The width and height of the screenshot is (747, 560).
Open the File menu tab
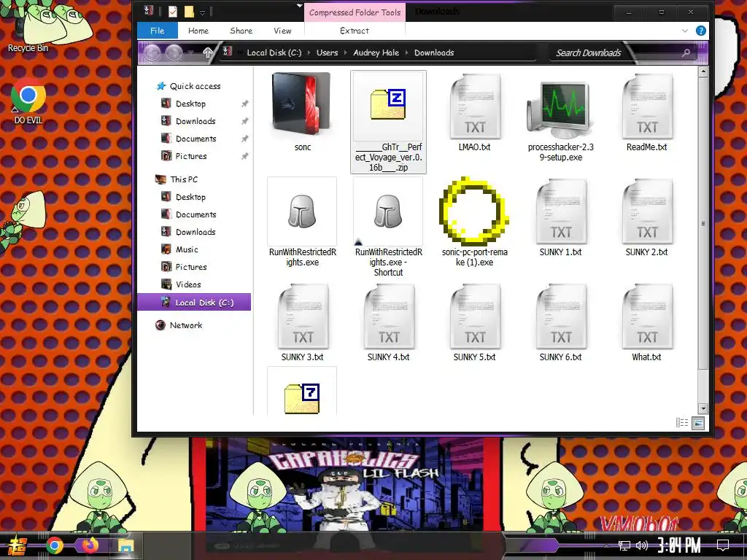coord(158,31)
